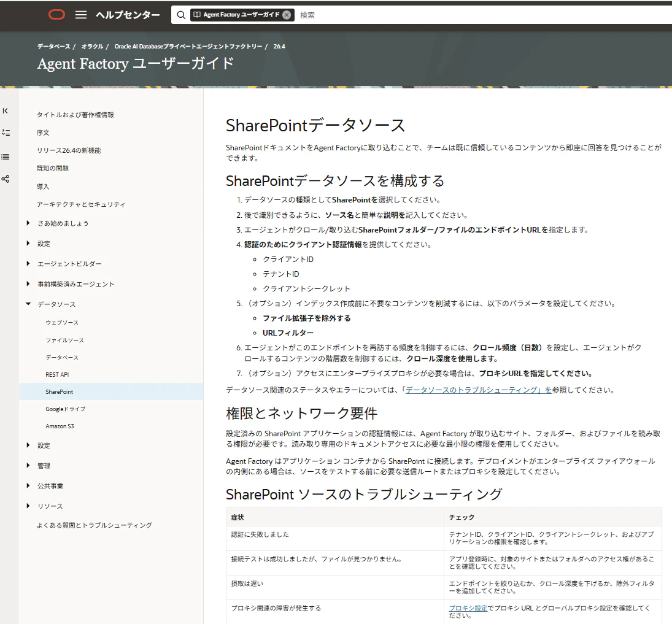The image size is (672, 624).
Task: Open ウェブソース page
Action: pyautogui.click(x=62, y=322)
